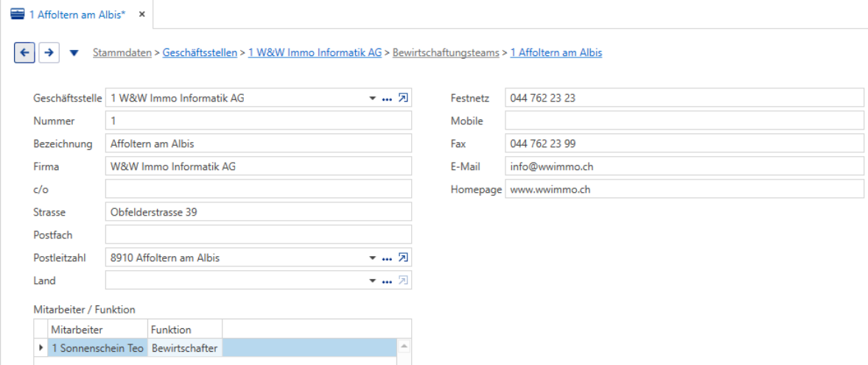
Task: Click the tab's blue document icon
Action: click(x=18, y=15)
